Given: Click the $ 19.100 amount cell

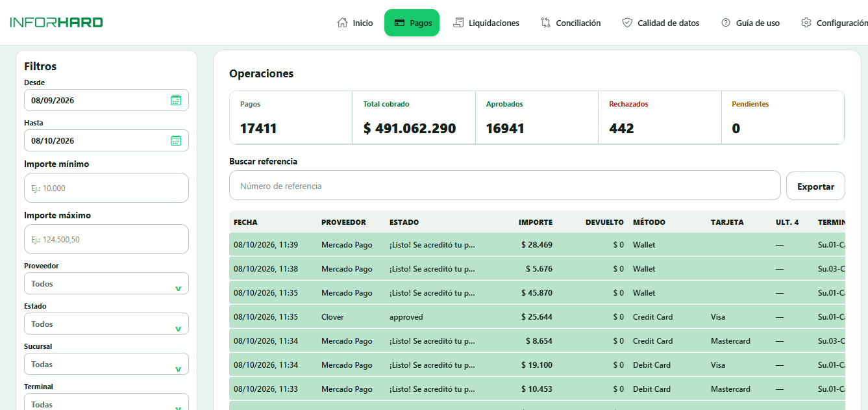Looking at the screenshot, I should coord(537,365).
